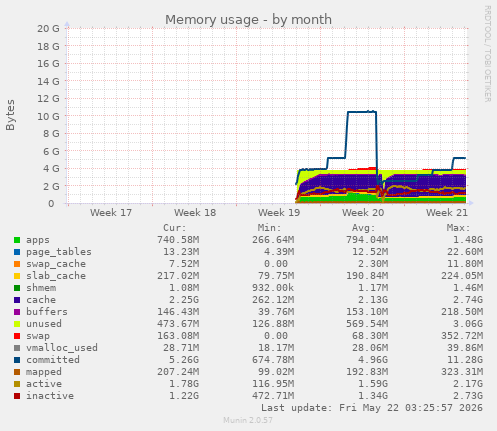The height and width of the screenshot is (431, 497).
Task: Click the 'Memory usage - by month' title
Action: (248, 20)
